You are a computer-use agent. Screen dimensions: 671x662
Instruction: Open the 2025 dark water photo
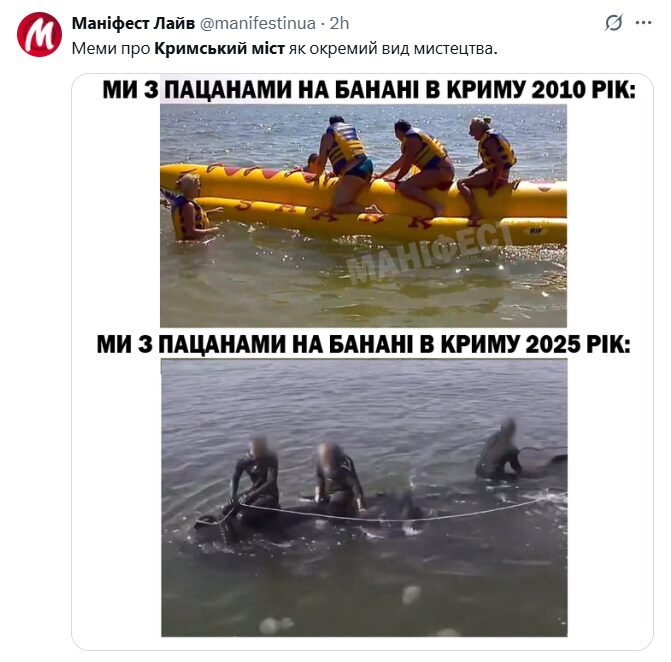[364, 498]
